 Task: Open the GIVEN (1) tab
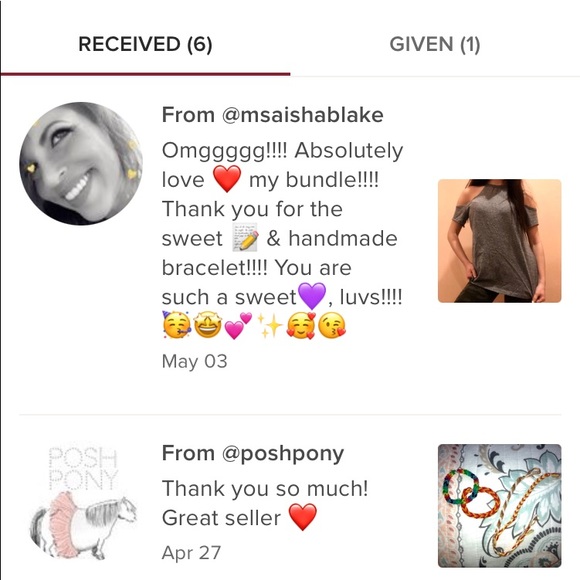pos(435,44)
